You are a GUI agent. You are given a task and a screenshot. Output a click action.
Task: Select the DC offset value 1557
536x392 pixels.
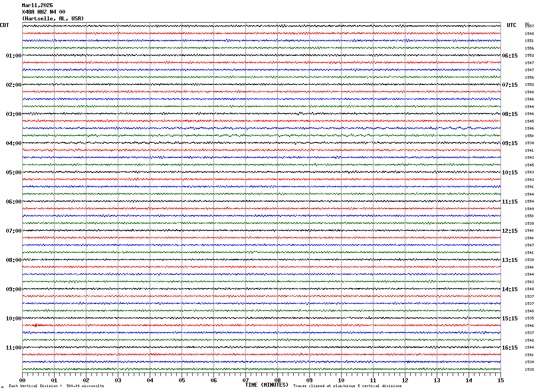pyautogui.click(x=529, y=27)
